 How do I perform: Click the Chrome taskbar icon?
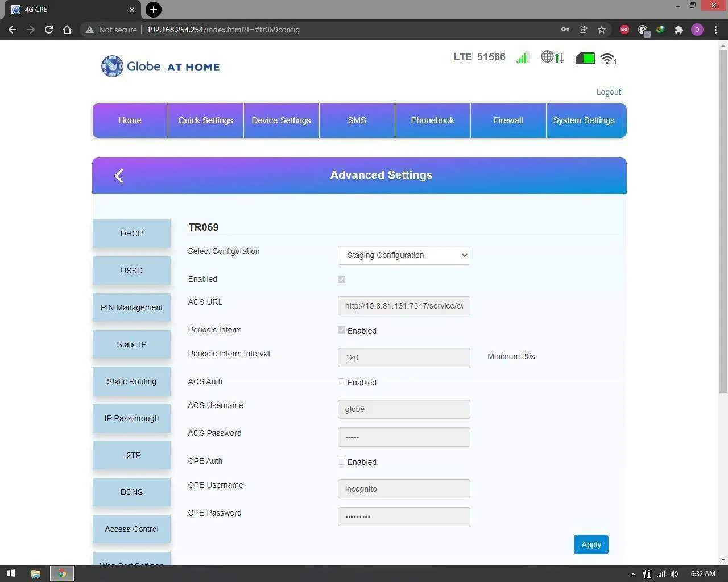tap(62, 573)
